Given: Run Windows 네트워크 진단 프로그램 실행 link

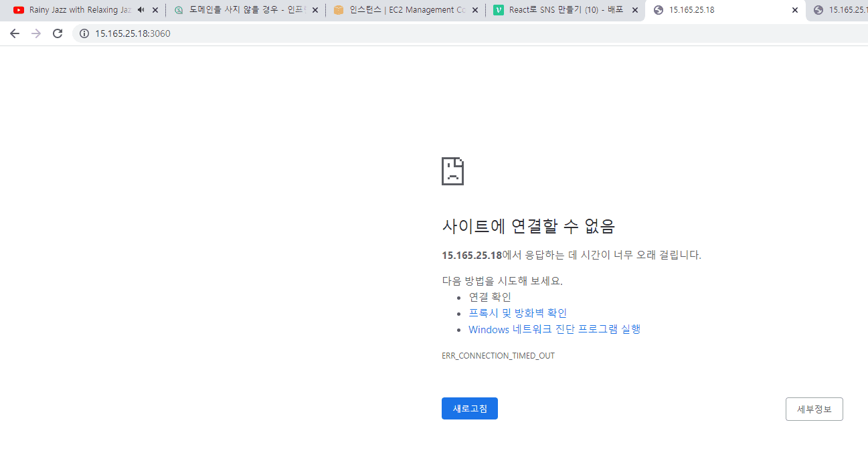Looking at the screenshot, I should pos(554,329).
